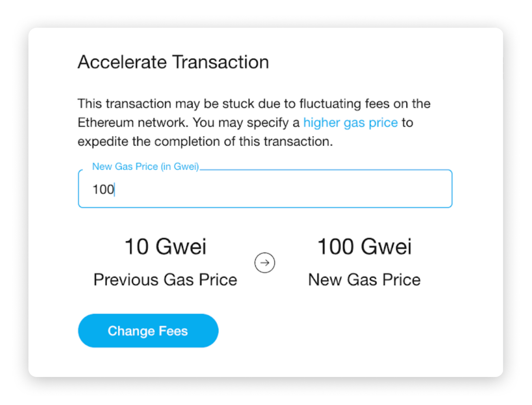Click the Gwei unit next to 100 in the new value
The image size is (532, 405).
386,247
